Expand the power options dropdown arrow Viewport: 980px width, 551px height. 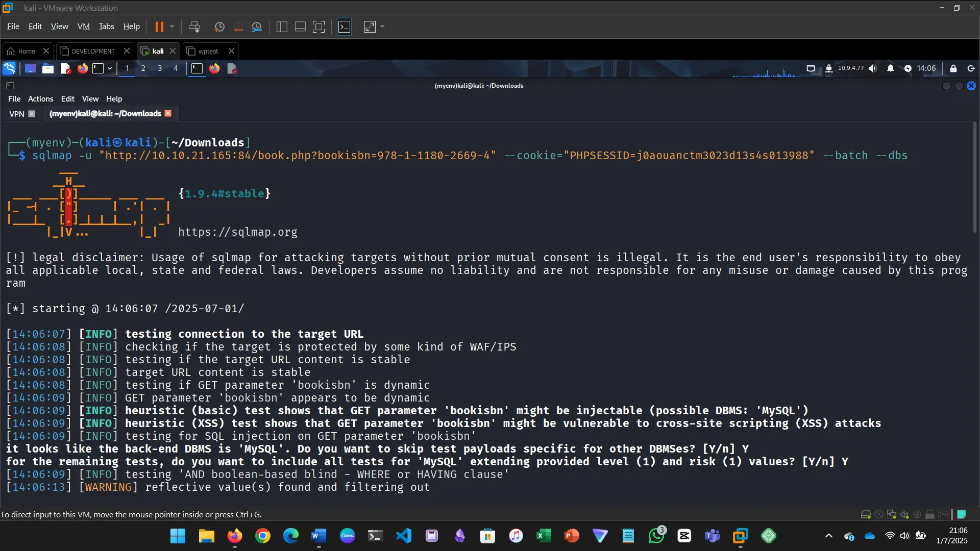172,27
